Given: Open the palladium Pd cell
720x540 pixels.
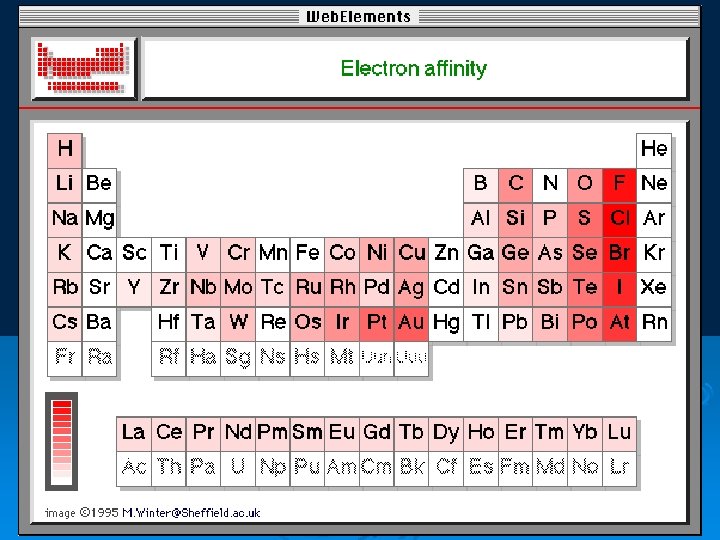Looking at the screenshot, I should (377, 289).
